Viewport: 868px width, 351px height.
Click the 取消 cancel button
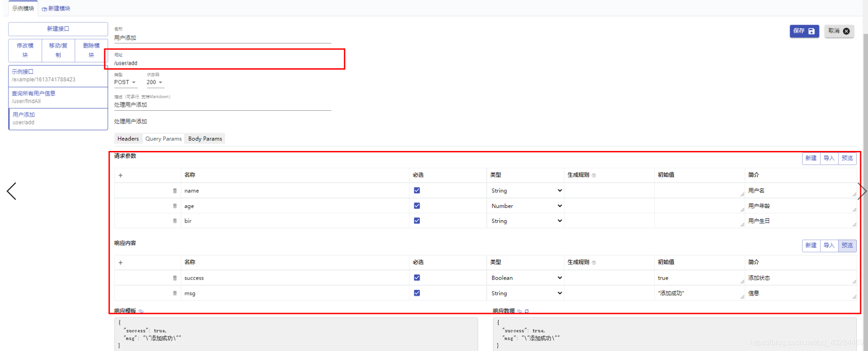[839, 31]
